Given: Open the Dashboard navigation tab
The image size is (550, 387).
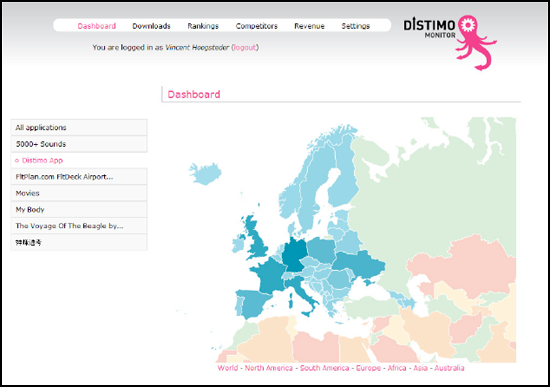Looking at the screenshot, I should (x=96, y=26).
